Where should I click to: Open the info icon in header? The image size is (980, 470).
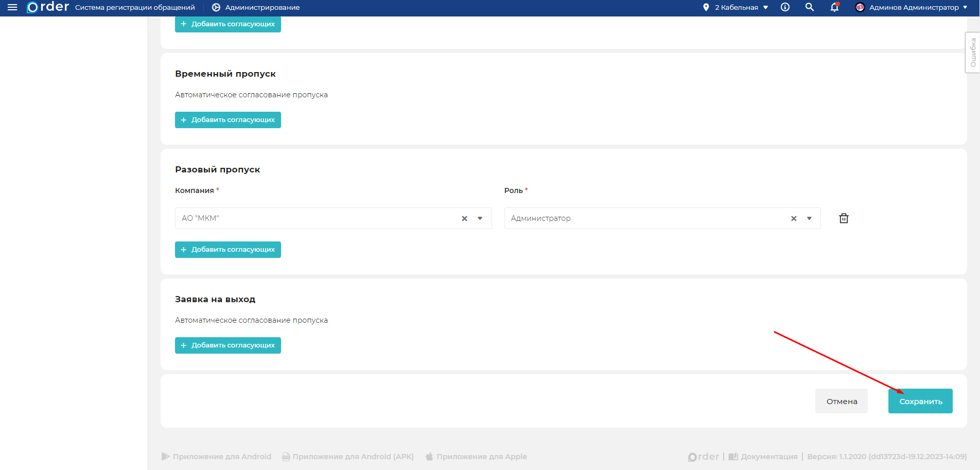click(785, 7)
